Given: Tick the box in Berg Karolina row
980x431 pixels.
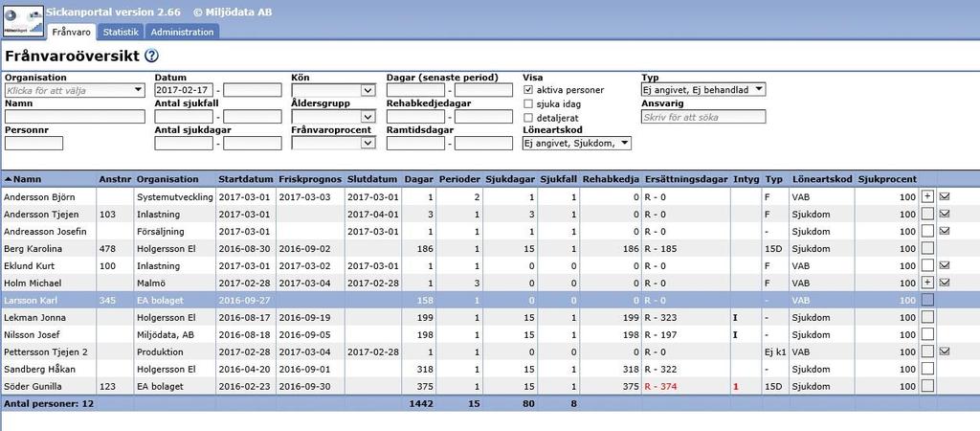Looking at the screenshot, I should click(x=927, y=248).
